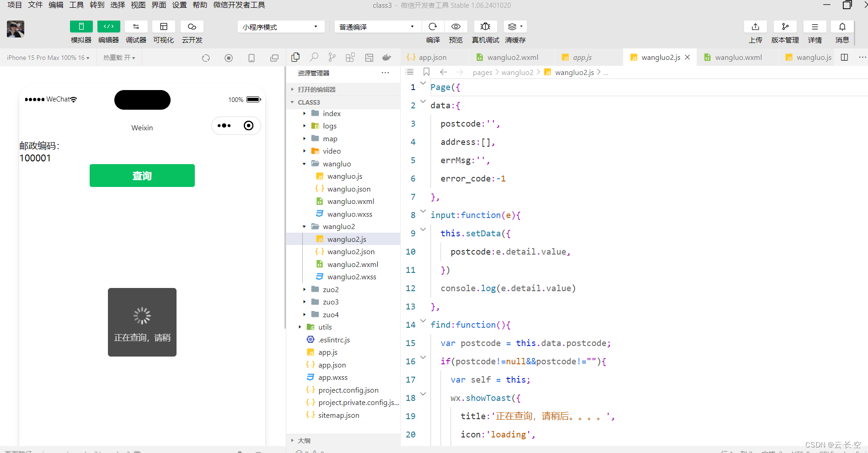Close the wangluo2.js tab
The width and height of the screenshot is (868, 453).
point(687,57)
